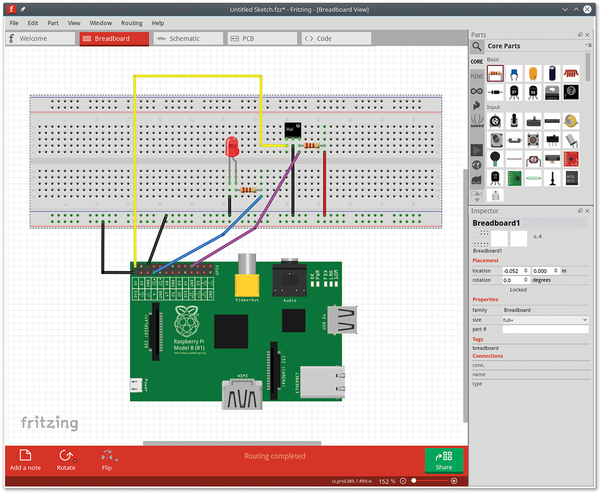This screenshot has width=600, height=494.
Task: Pick the joystick-style input part
Action: pos(514,121)
